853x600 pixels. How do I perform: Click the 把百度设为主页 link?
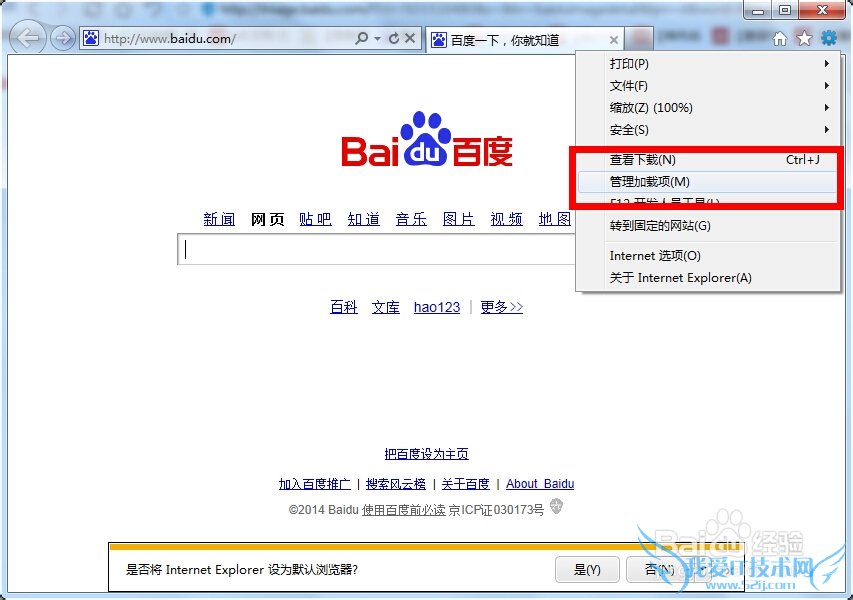(426, 454)
